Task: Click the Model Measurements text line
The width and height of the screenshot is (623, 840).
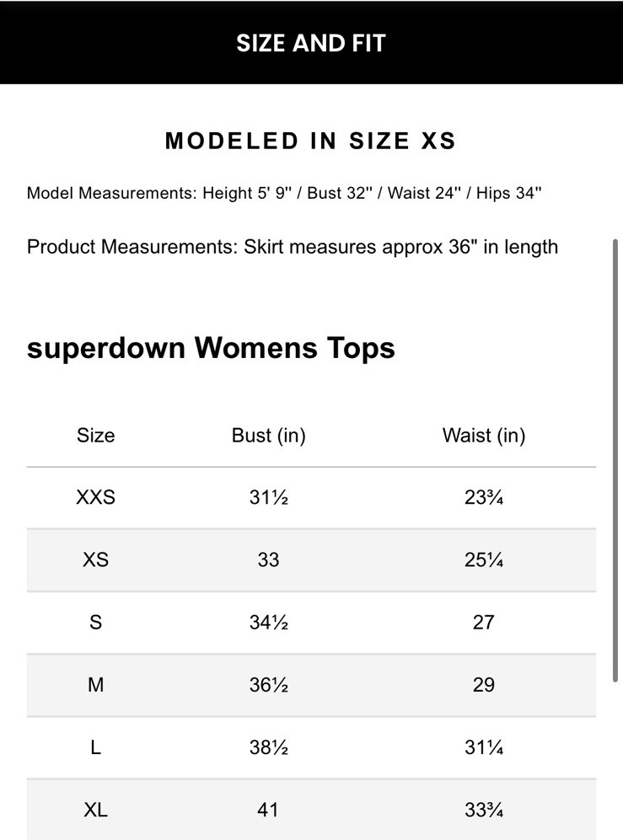Action: 284,193
